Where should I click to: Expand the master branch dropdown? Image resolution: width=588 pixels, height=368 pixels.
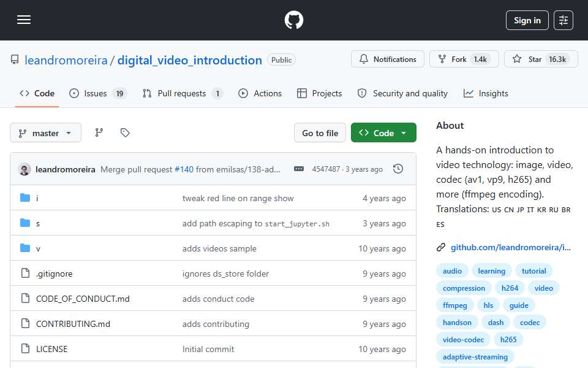point(45,133)
